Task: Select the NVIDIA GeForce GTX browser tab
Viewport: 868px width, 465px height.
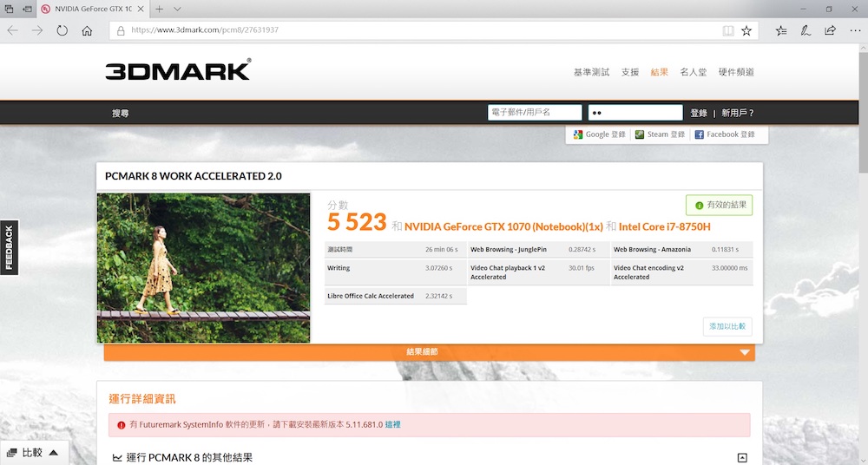Action: tap(93, 9)
